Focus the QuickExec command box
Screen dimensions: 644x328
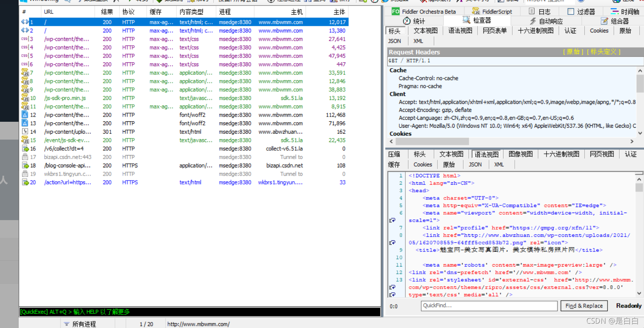pos(200,312)
